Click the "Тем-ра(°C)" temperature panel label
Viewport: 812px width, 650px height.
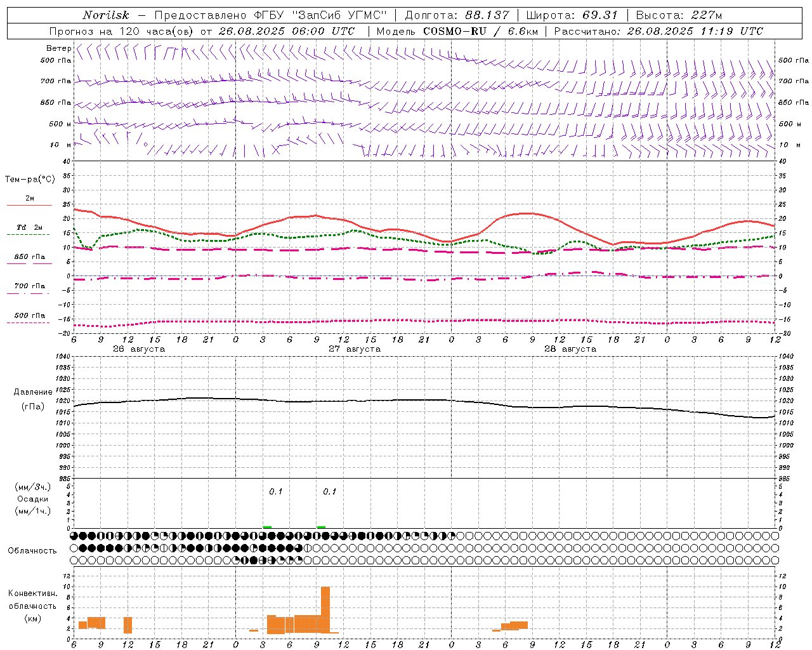pos(30,180)
